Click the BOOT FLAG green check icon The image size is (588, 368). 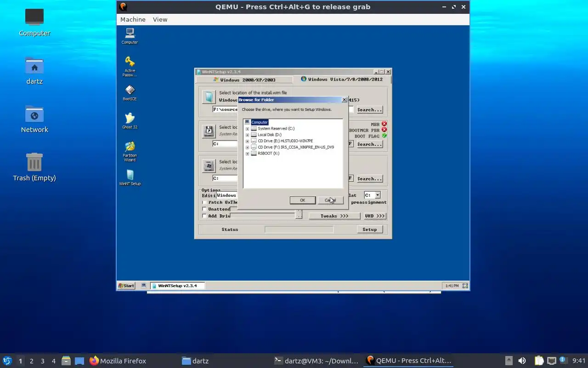(384, 136)
